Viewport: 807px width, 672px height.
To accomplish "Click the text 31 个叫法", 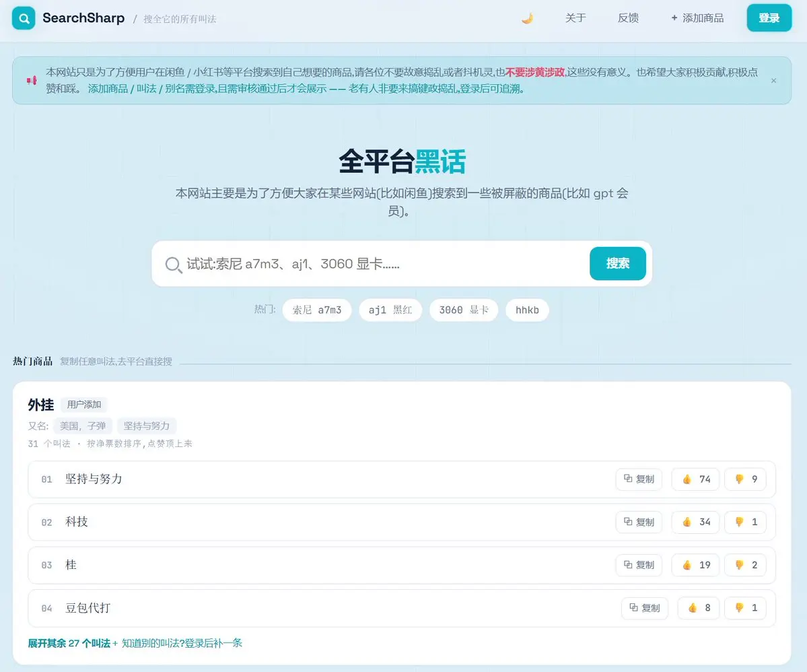I will 49,443.
